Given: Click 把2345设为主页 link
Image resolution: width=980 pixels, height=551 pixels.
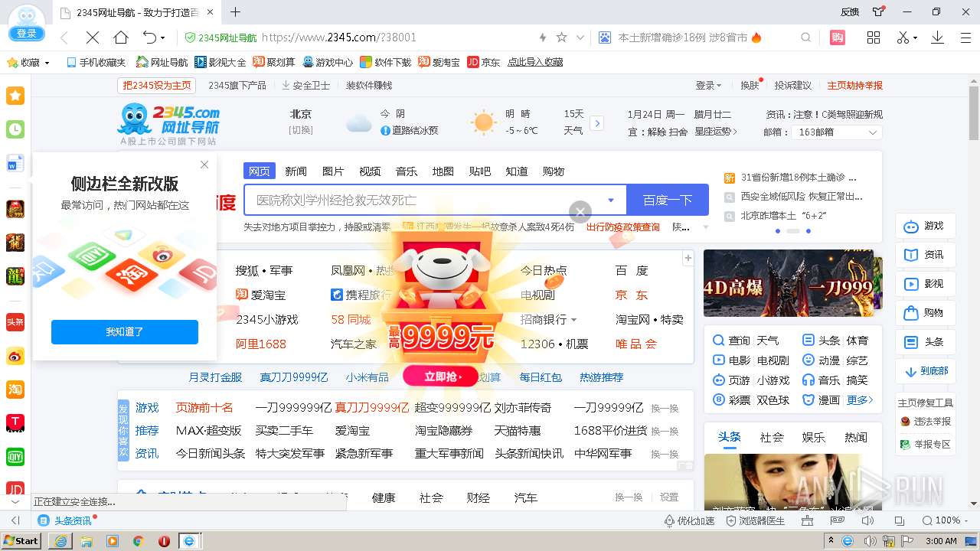Looking at the screenshot, I should click(157, 86).
